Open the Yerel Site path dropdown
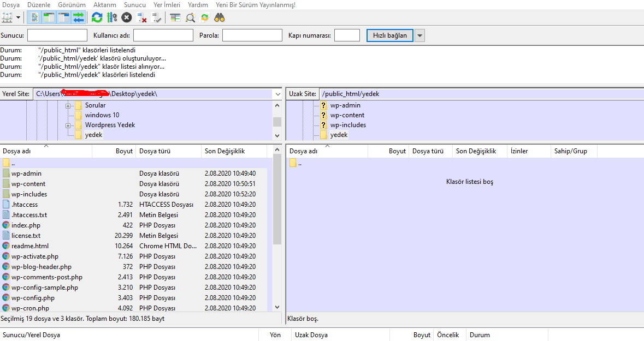 tap(277, 94)
